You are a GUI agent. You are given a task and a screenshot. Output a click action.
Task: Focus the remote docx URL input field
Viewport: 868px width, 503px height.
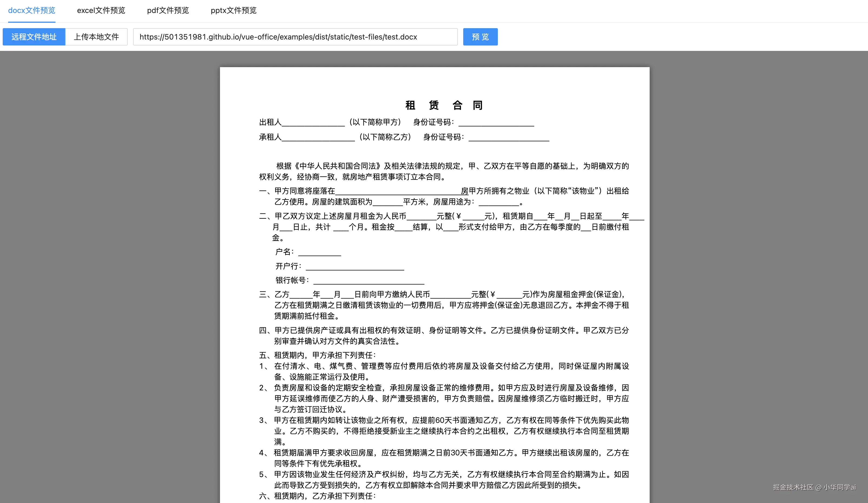pos(295,37)
